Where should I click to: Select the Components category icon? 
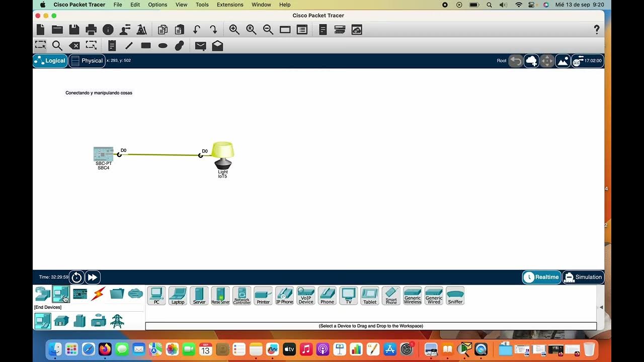(80, 294)
